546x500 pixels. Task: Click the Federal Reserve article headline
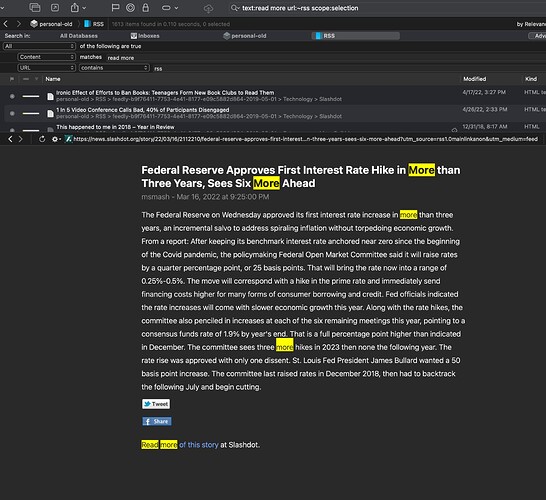click(x=301, y=177)
